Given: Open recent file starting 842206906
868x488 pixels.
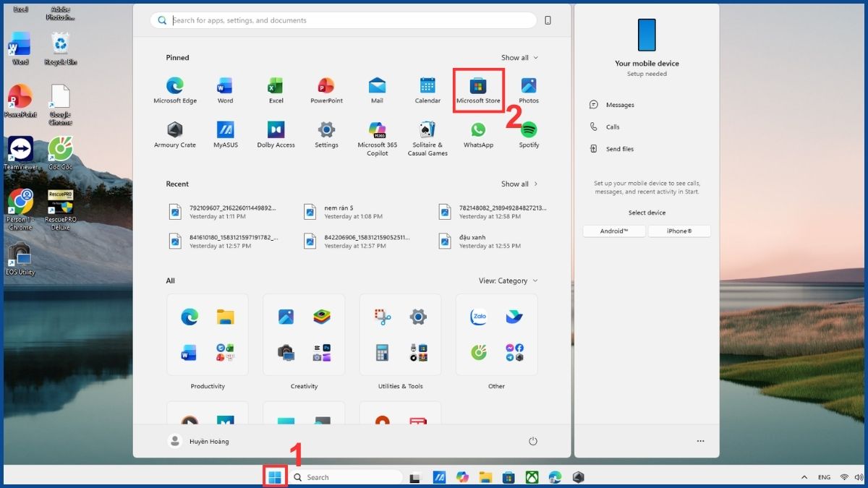Looking at the screenshot, I should pos(357,241).
